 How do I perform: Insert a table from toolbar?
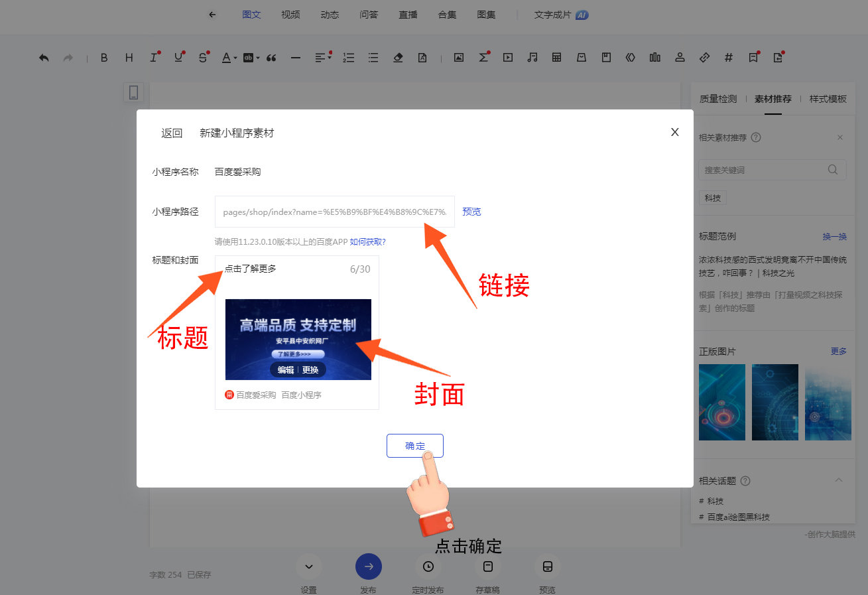coord(557,58)
